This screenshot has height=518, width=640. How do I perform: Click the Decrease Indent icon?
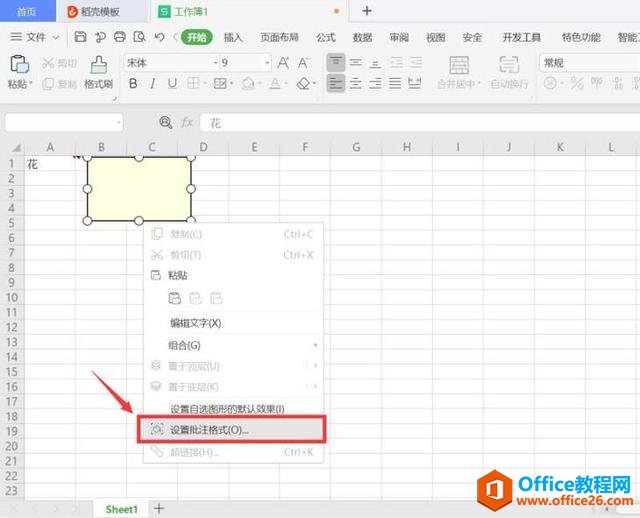click(x=396, y=62)
